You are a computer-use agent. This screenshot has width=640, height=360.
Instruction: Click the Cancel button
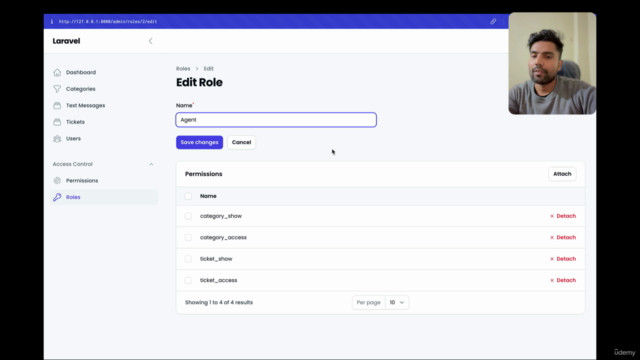[241, 142]
